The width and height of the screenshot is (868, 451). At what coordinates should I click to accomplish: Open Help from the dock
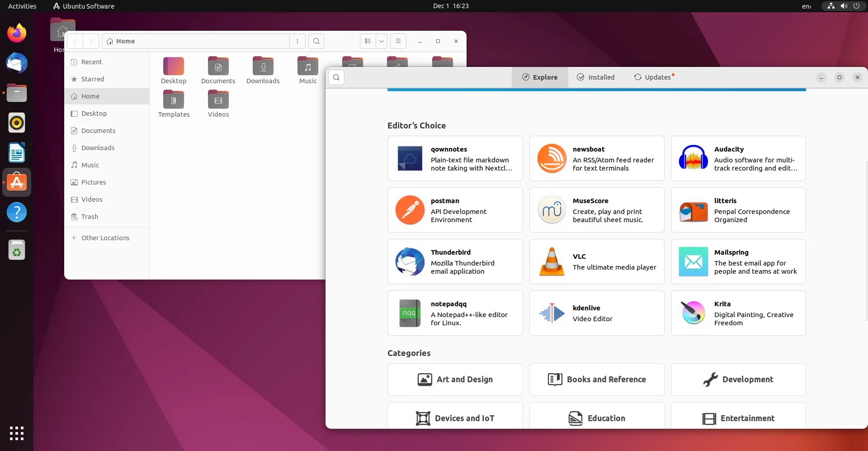tap(17, 212)
